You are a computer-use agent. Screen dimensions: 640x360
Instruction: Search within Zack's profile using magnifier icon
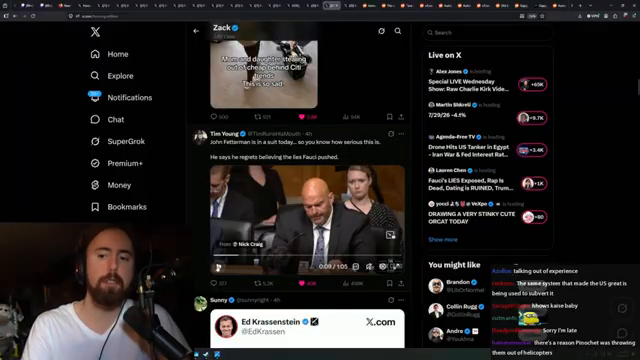point(398,31)
